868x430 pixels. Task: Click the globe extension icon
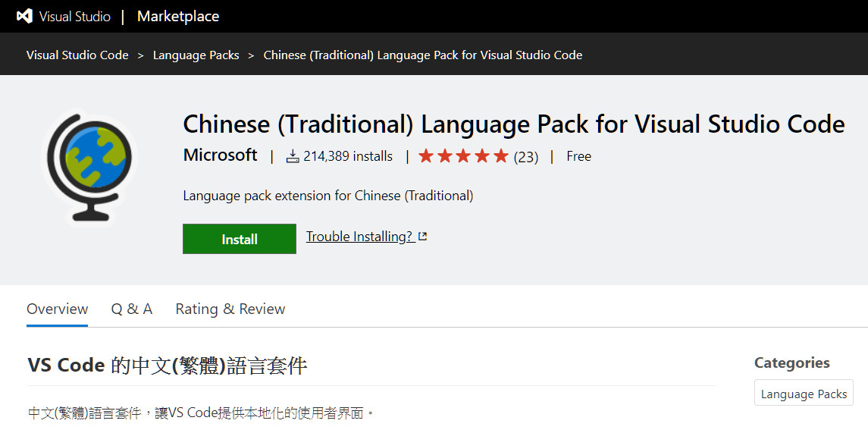(89, 165)
